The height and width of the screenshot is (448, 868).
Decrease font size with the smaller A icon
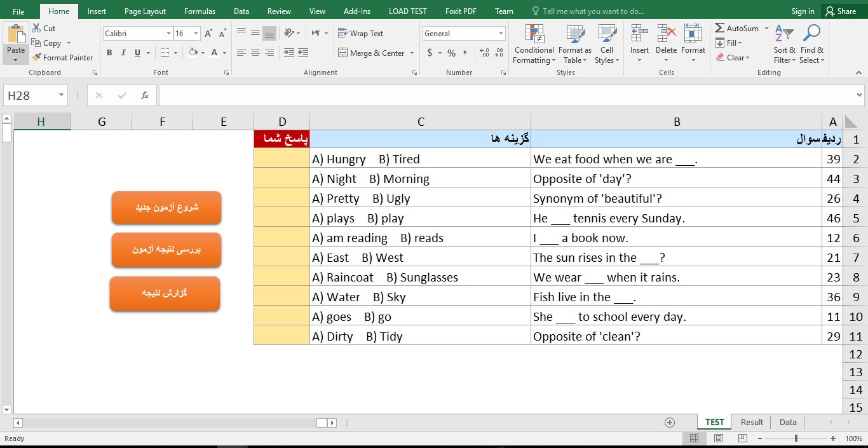[x=222, y=34]
